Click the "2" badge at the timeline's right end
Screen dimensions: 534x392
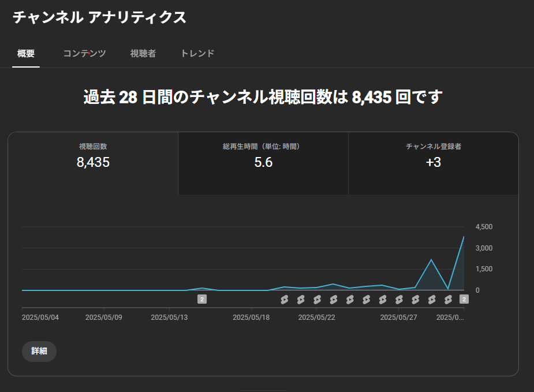463,298
